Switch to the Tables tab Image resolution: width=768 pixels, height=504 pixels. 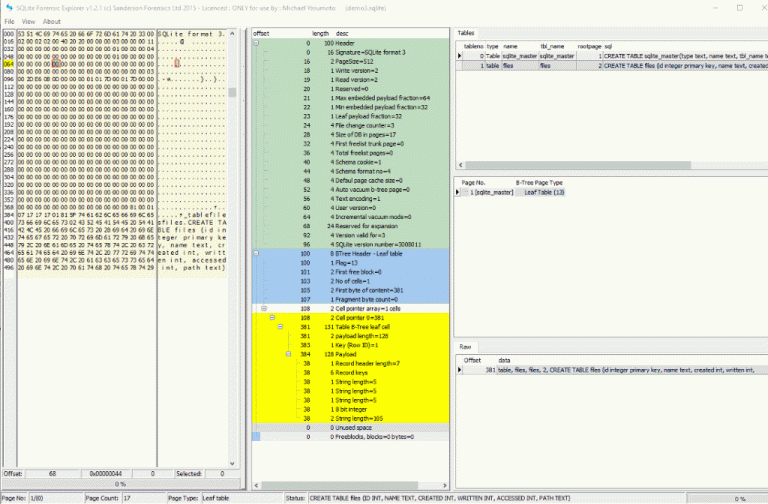coord(466,33)
